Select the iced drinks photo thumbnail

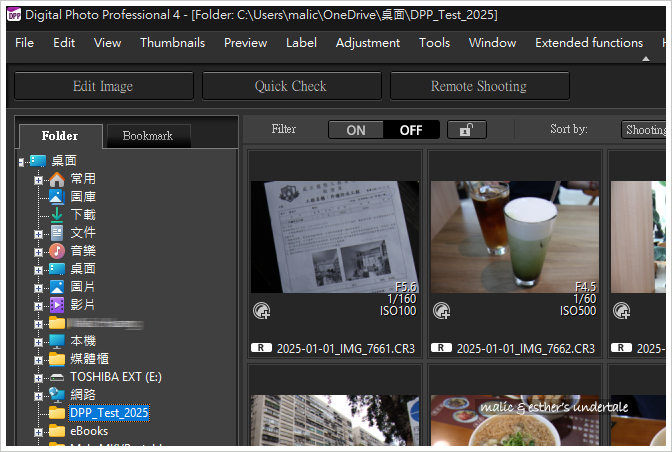[x=515, y=236]
